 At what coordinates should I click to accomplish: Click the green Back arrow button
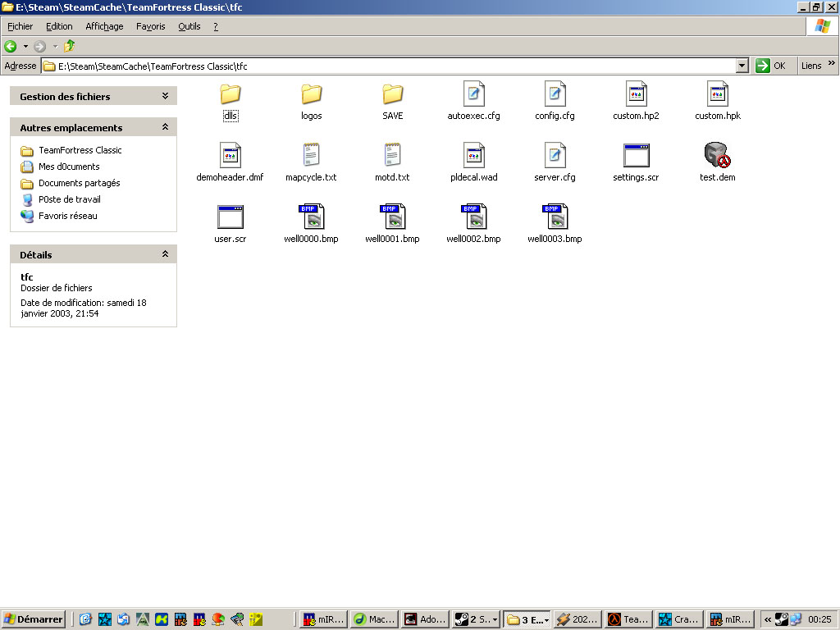tap(10, 46)
